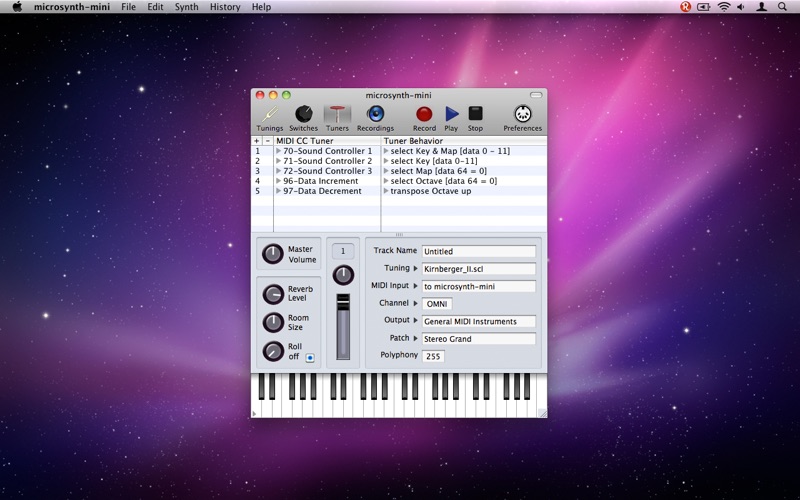Click the battery status menu bar icon
Viewport: 800px width, 500px height.
coord(704,7)
